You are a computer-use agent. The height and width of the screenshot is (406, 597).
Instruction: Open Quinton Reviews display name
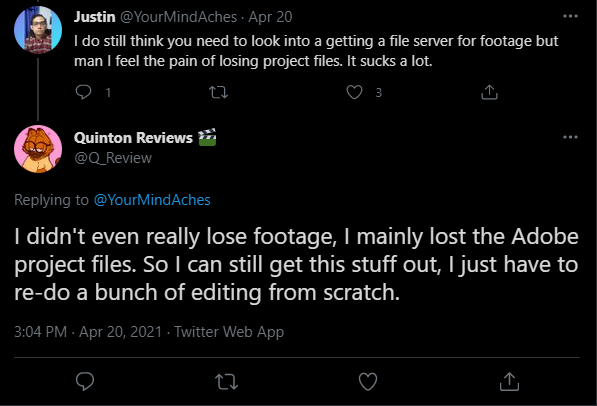click(133, 138)
